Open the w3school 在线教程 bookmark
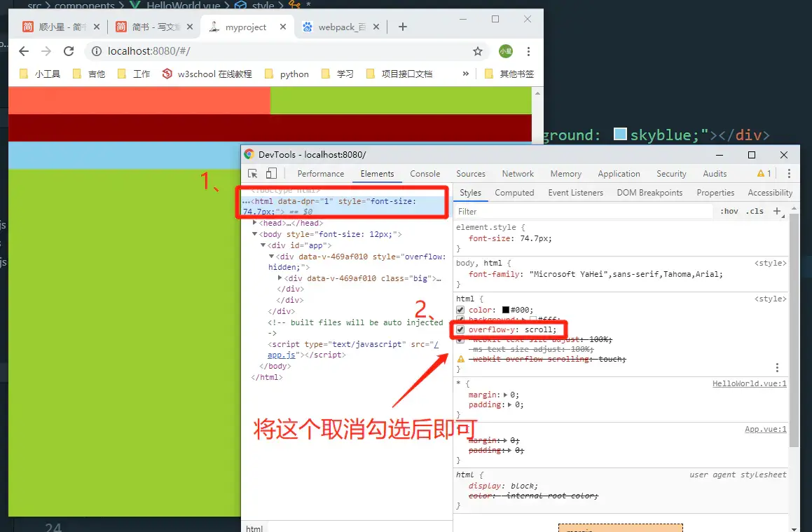This screenshot has height=532, width=812. (x=207, y=74)
